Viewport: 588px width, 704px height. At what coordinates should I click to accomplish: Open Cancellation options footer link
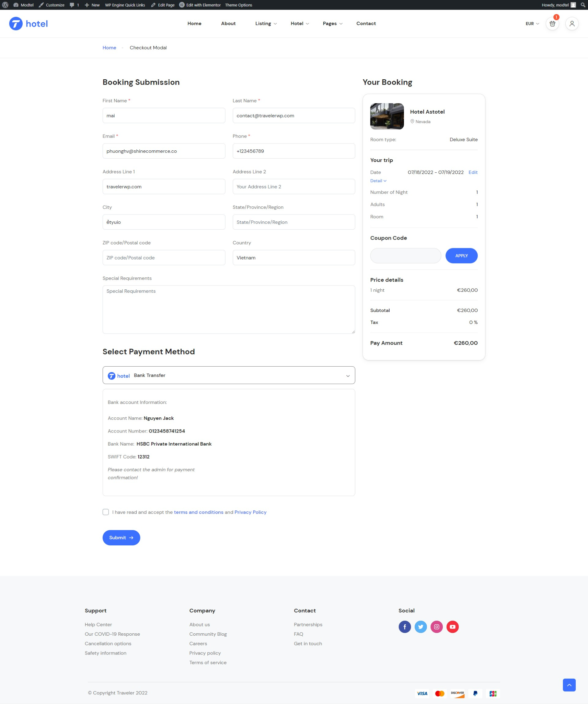point(108,644)
